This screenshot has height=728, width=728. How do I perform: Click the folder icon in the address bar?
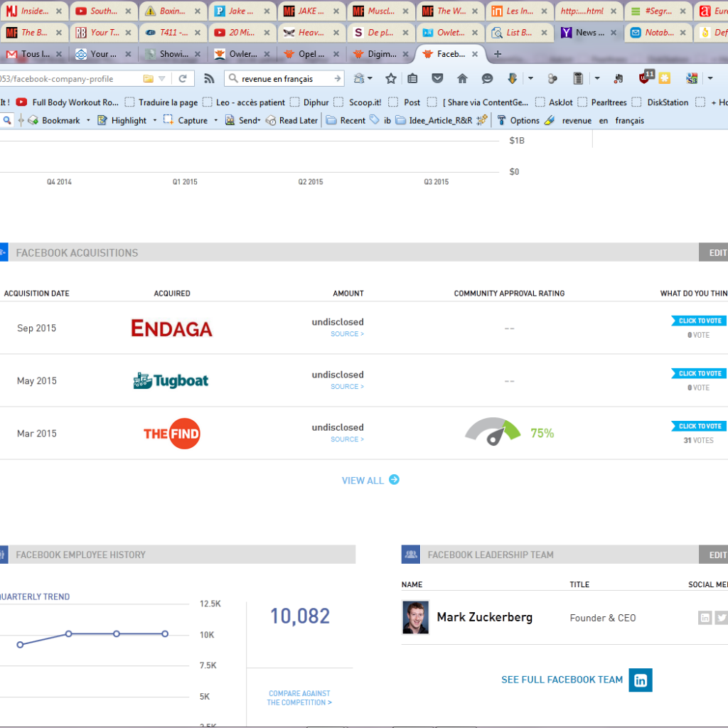point(148,78)
